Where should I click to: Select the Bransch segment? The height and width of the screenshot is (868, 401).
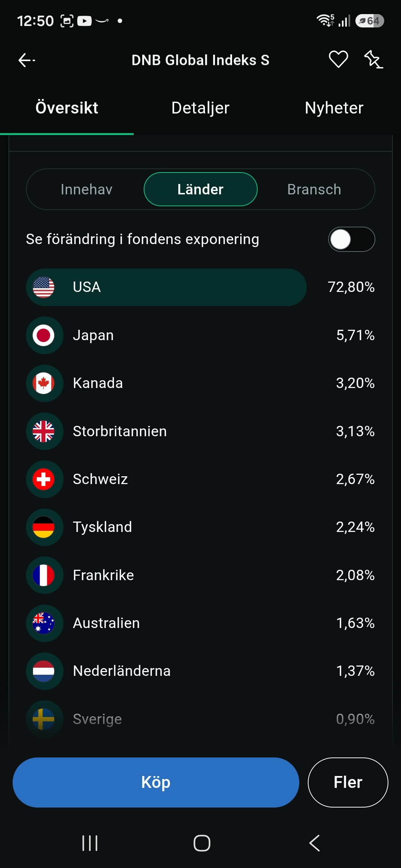314,189
